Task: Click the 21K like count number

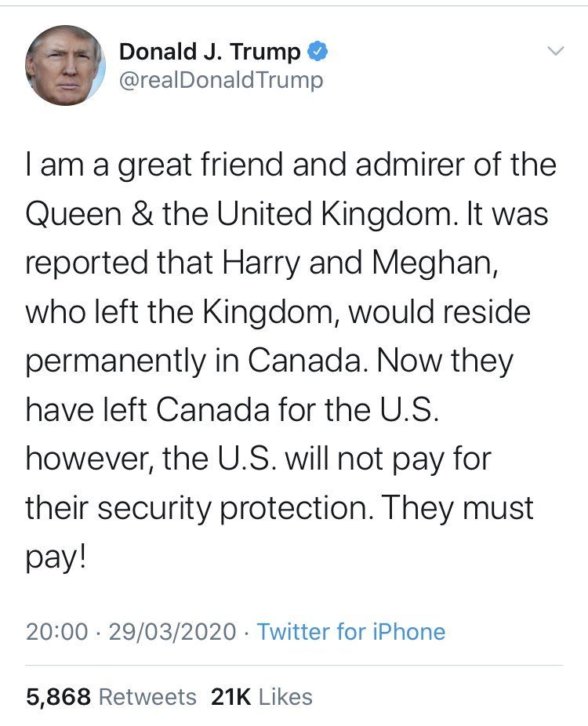Action: pos(230,697)
